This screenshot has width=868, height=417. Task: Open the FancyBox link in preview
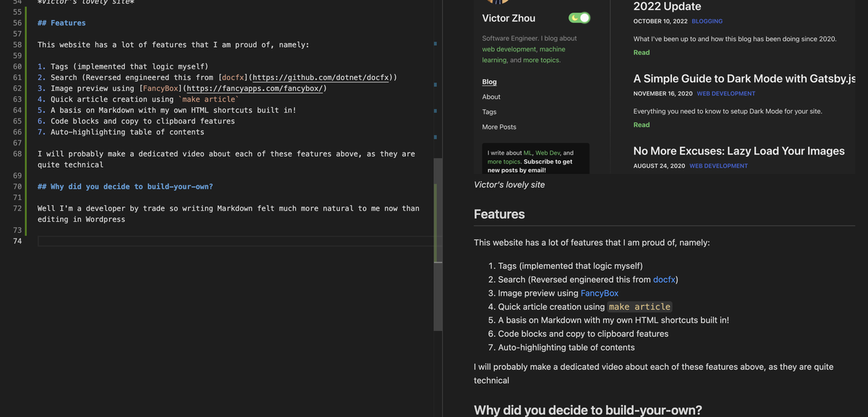click(599, 293)
